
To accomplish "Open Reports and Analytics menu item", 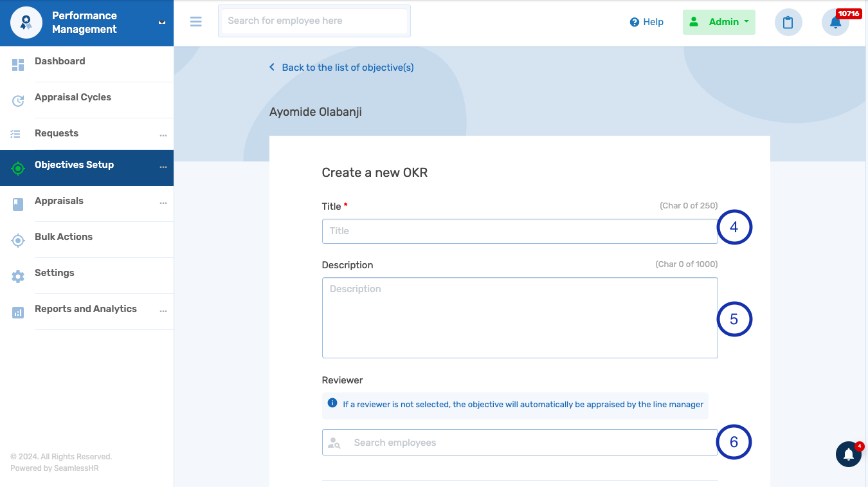I will (x=86, y=309).
